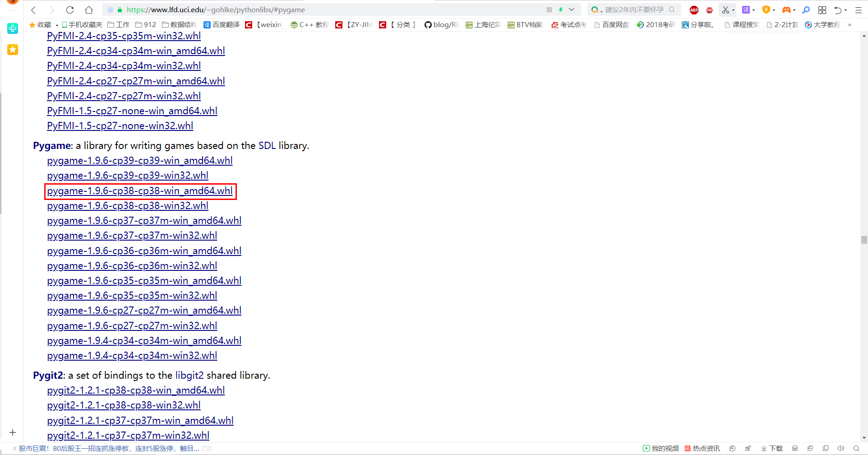868x455 pixels.
Task: Go back to the previous page
Action: tap(33, 10)
